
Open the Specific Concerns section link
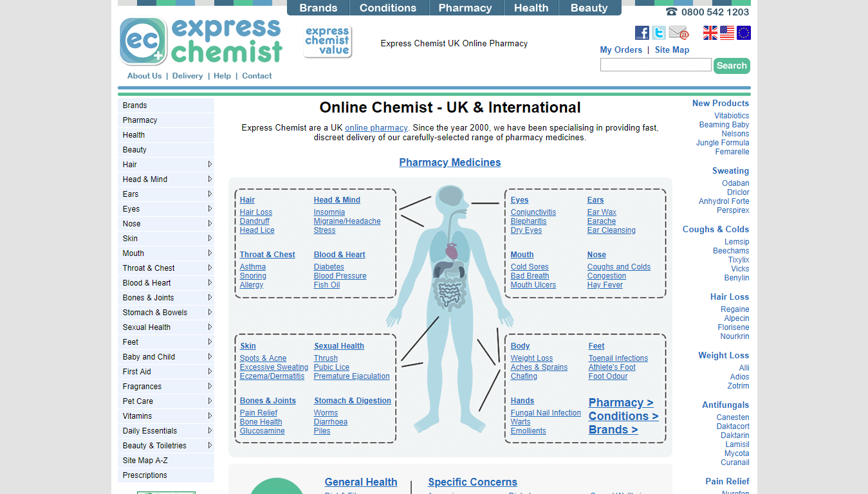pos(472,482)
